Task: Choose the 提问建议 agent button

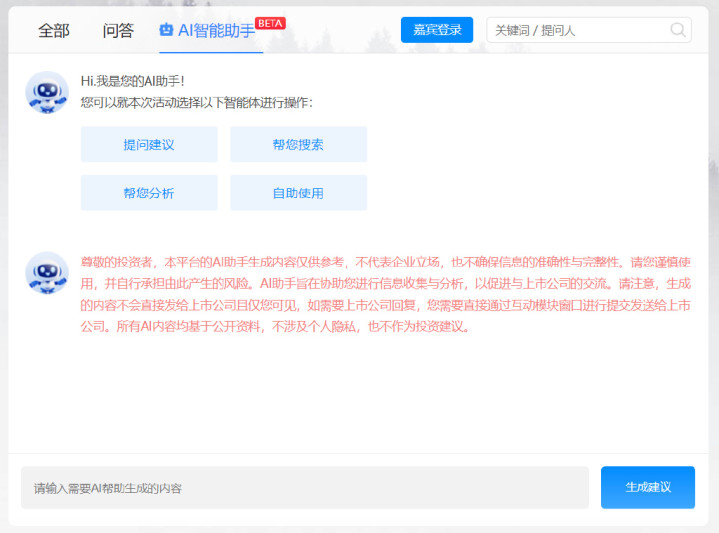Action: (x=149, y=144)
